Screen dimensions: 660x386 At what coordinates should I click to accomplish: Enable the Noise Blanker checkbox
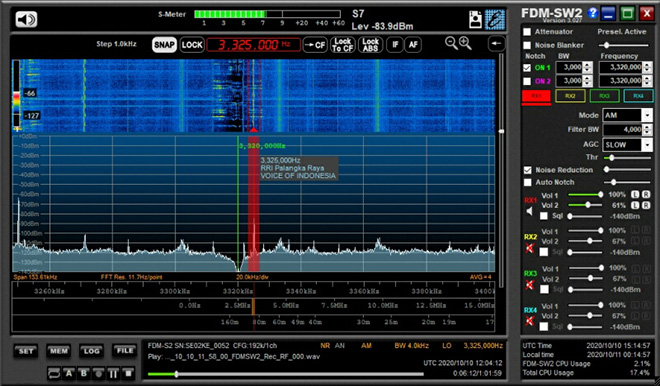tap(527, 45)
